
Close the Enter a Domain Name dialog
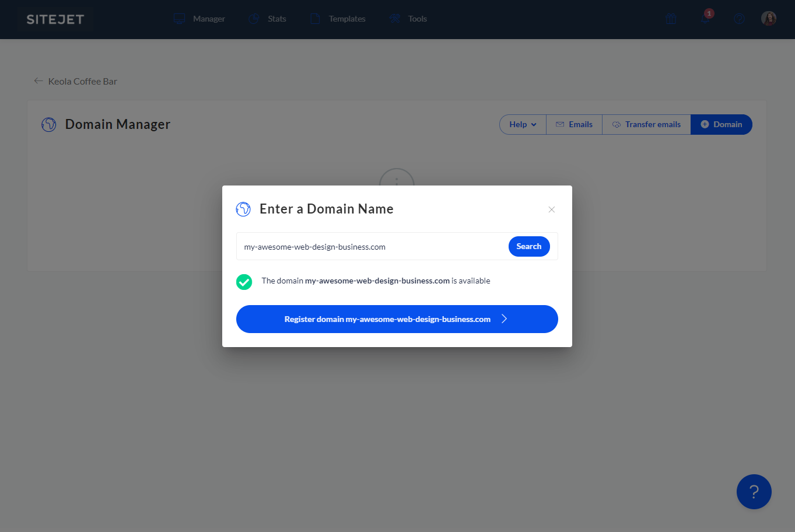(551, 209)
